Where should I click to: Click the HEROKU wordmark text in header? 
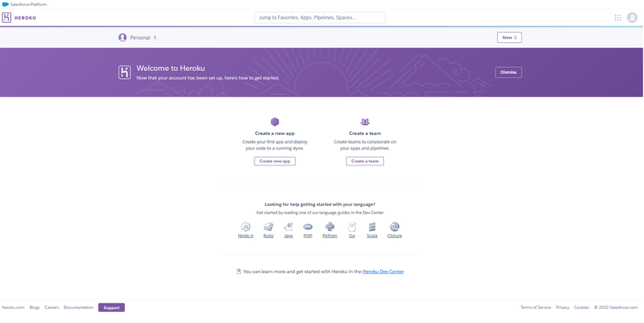[x=25, y=18]
